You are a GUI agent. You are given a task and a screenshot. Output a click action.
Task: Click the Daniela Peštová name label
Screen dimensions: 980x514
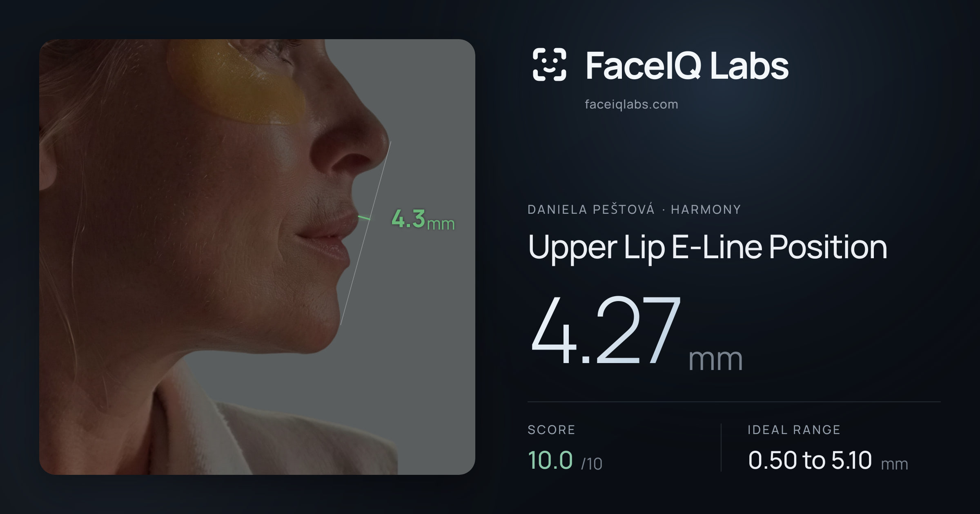coord(591,210)
